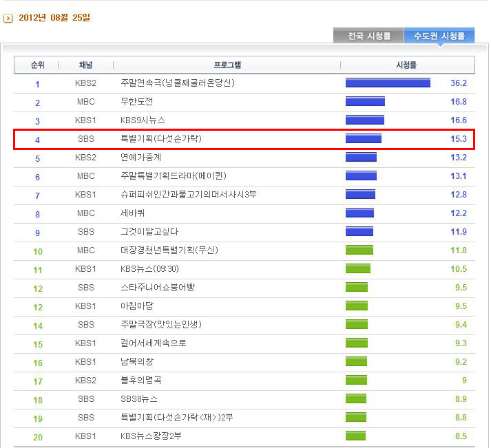Click the KBS뉴스광장2부 program name
Image resolution: width=491 pixels, height=448 pixels.
point(151,436)
